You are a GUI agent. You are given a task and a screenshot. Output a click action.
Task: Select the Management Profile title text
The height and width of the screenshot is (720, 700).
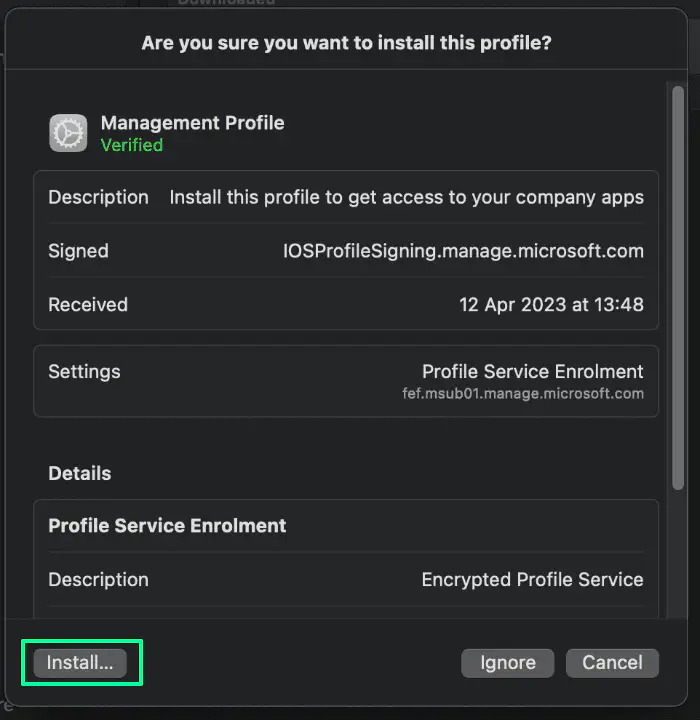[x=192, y=123]
